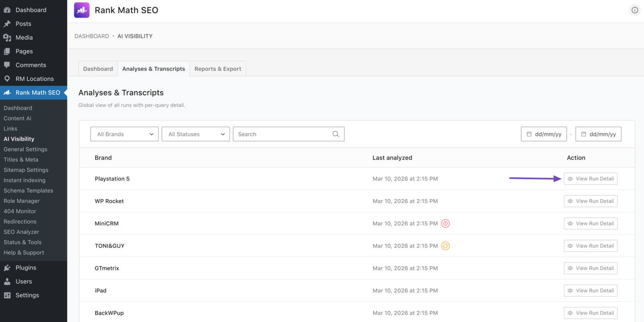The image size is (644, 322).
Task: Click the Plugins plug icon in sidebar
Action: point(7,268)
